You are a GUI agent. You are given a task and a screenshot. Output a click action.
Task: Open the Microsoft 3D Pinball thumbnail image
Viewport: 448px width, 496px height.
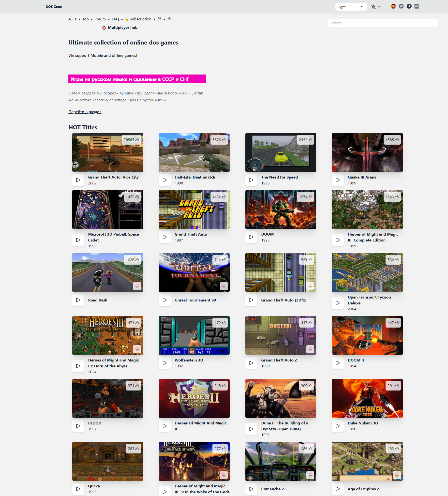[x=107, y=210]
